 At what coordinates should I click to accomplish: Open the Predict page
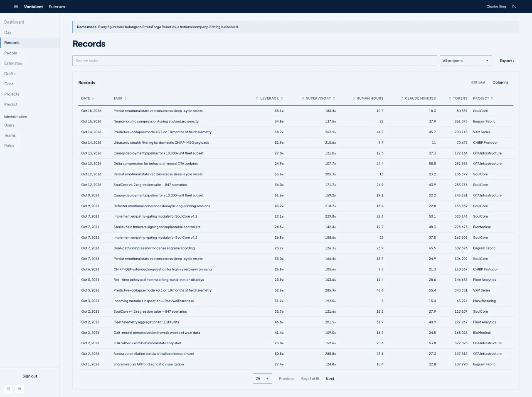pyautogui.click(x=11, y=104)
